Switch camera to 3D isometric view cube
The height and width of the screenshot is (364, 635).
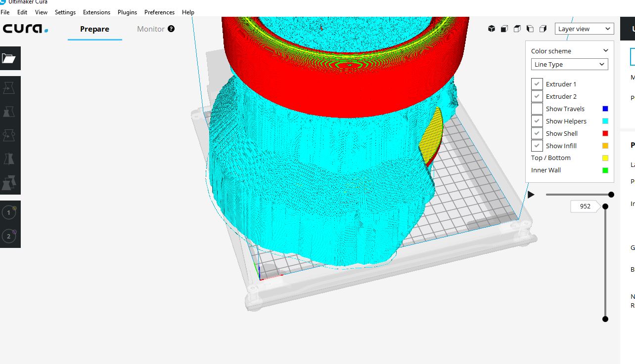click(x=492, y=29)
